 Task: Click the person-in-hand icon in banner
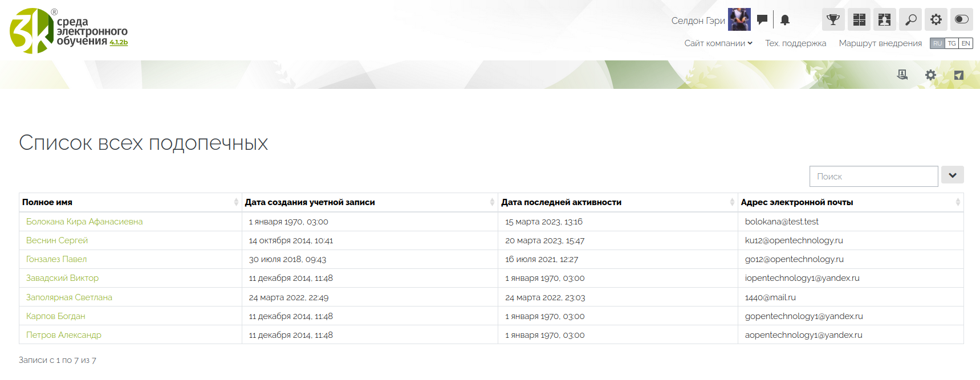(902, 75)
